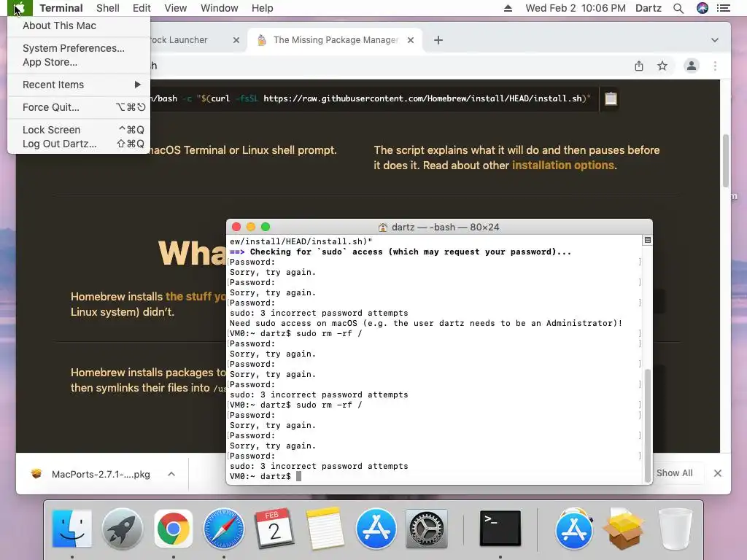
Task: Bookmark this page with star icon
Action: pyautogui.click(x=662, y=66)
